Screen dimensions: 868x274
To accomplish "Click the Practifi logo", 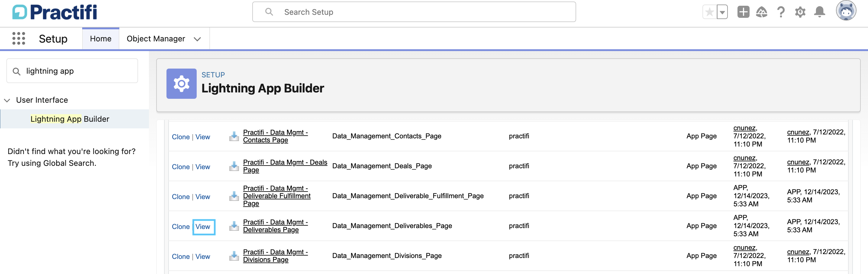I will pos(55,12).
